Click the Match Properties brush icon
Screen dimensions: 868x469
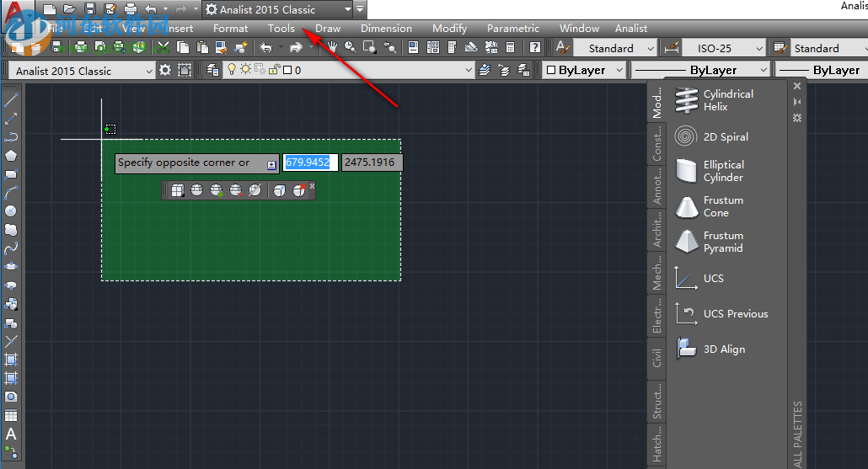222,47
